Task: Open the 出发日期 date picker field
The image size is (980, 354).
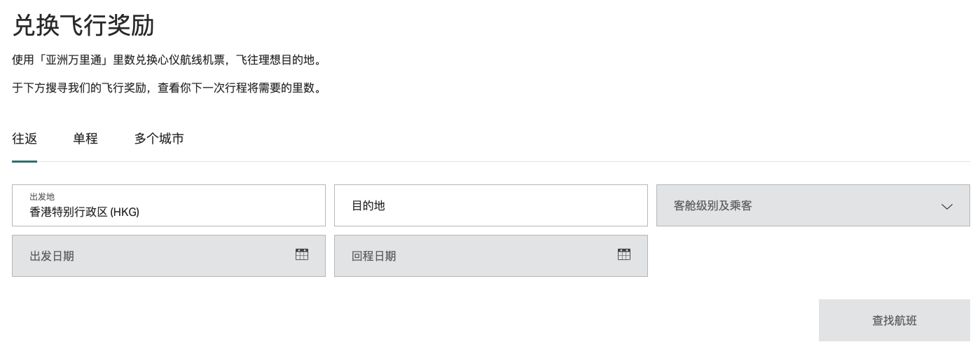Action: (x=169, y=256)
